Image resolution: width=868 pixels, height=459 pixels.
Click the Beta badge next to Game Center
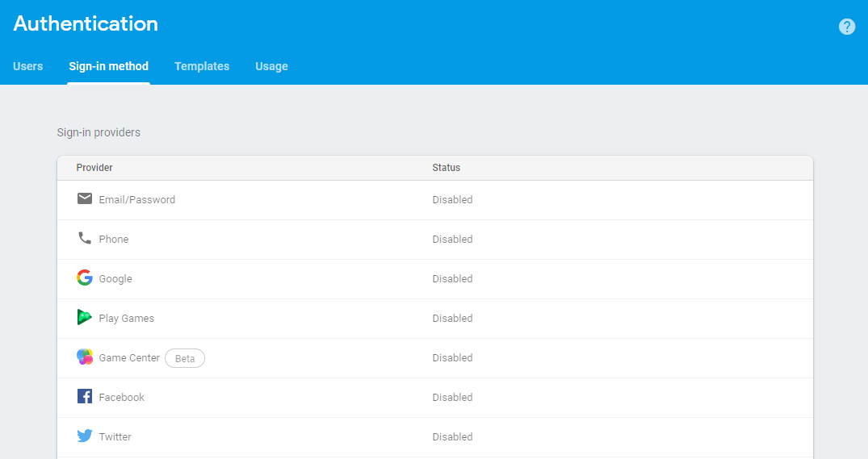point(185,358)
